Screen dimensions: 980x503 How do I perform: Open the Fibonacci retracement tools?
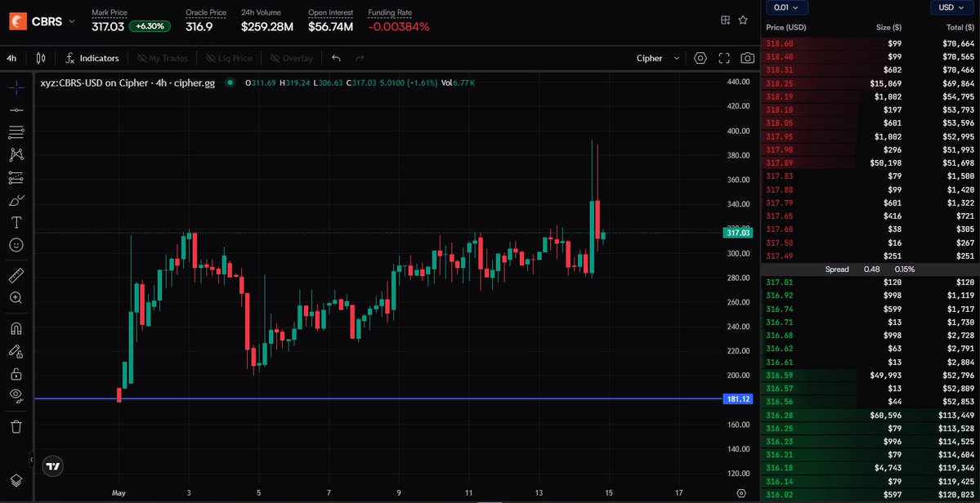[x=16, y=132]
